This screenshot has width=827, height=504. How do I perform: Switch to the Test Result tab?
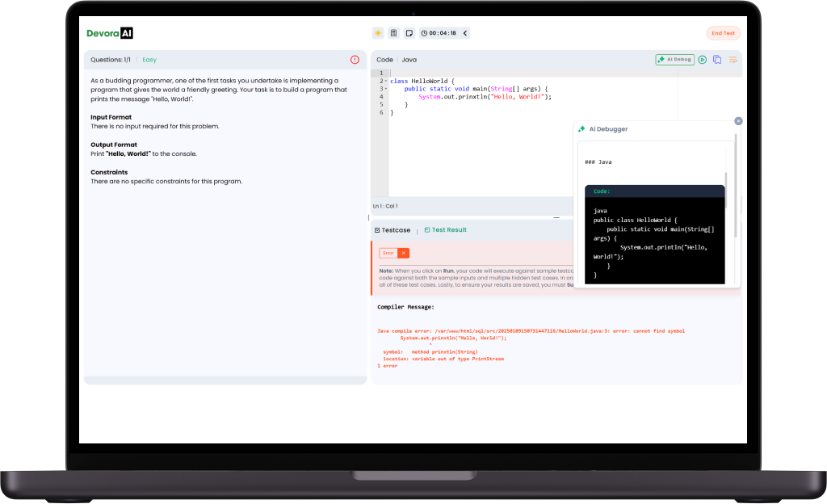pyautogui.click(x=446, y=230)
